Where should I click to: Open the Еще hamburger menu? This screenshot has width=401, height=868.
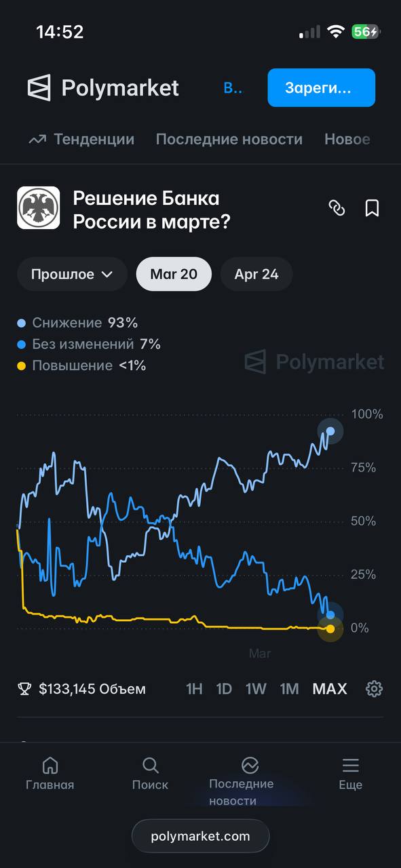pos(351,766)
